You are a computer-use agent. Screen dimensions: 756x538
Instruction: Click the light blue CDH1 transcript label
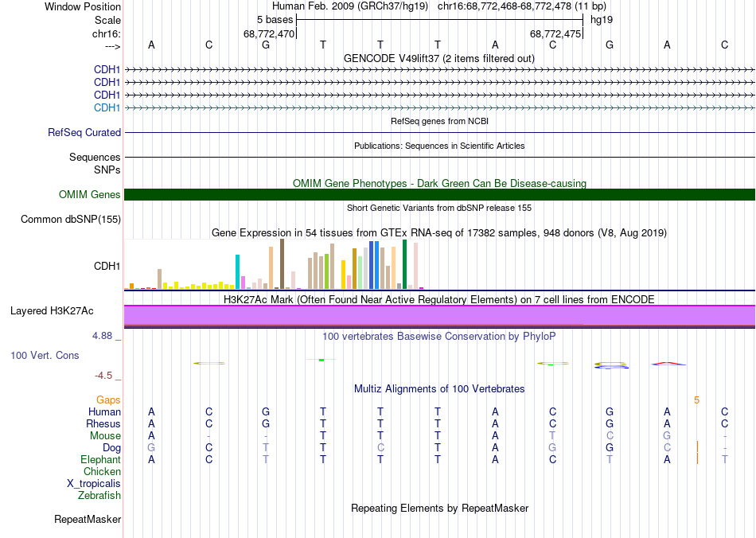click(107, 108)
